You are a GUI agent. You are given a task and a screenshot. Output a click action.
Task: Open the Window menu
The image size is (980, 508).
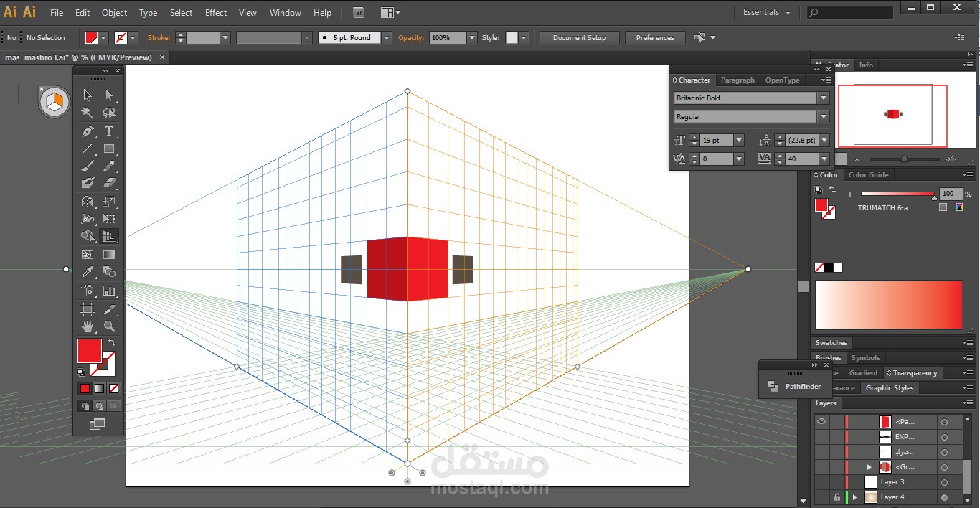click(285, 13)
